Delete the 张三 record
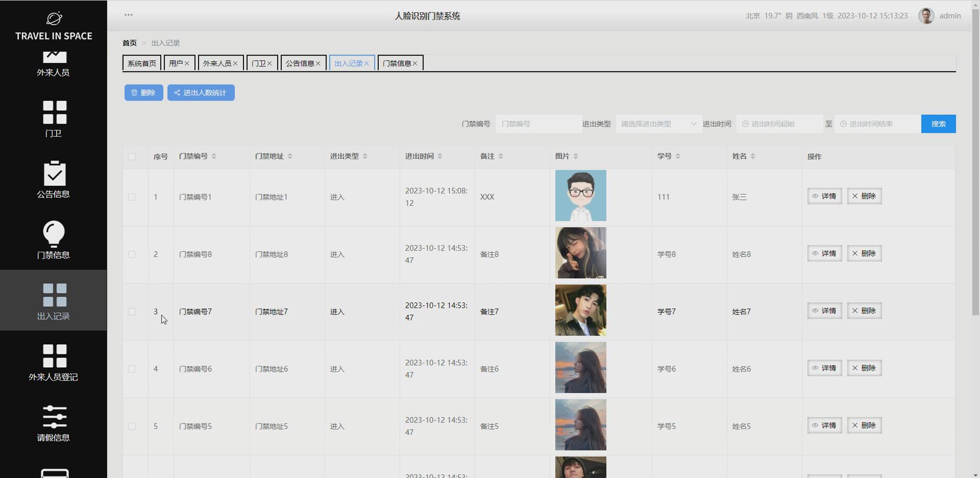This screenshot has height=478, width=980. [x=864, y=196]
